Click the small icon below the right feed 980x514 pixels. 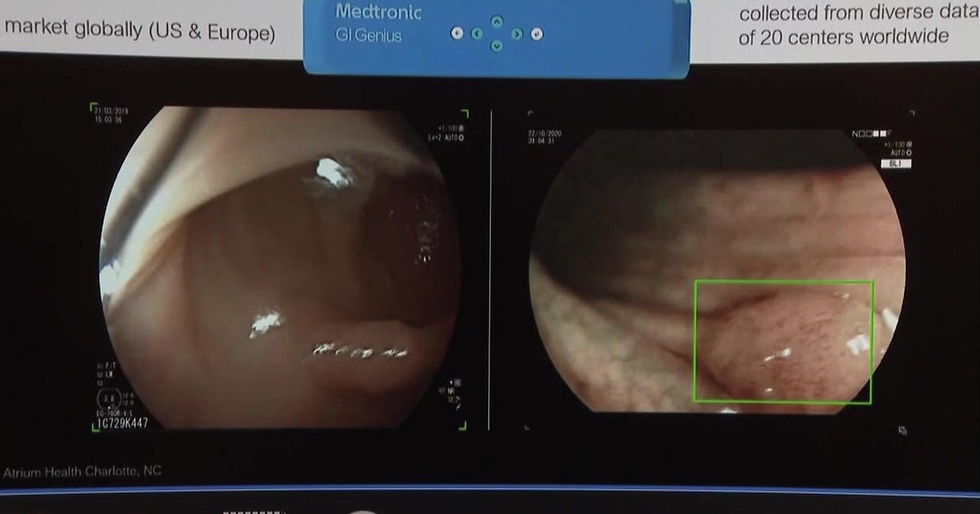click(903, 429)
